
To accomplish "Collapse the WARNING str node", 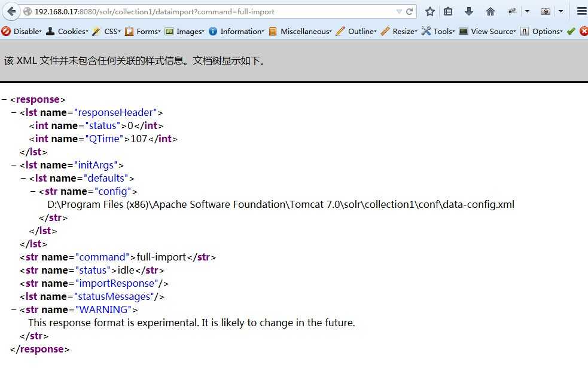I will (x=14, y=310).
